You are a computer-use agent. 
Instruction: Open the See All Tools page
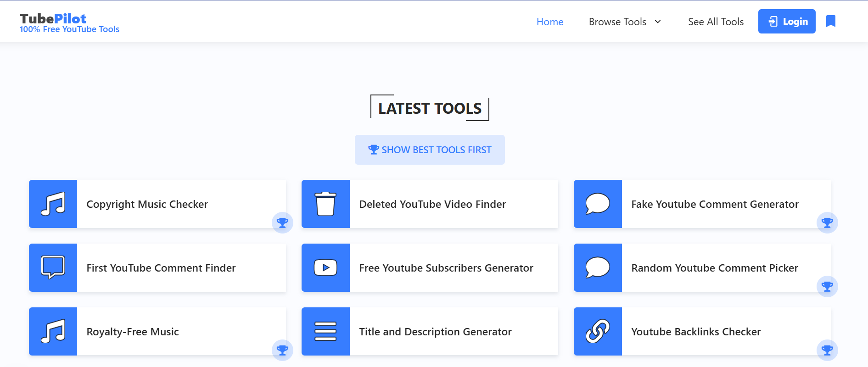pyautogui.click(x=716, y=22)
